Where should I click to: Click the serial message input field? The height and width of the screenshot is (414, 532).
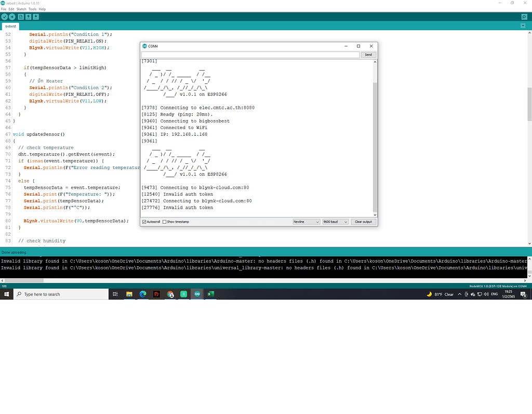[x=250, y=55]
